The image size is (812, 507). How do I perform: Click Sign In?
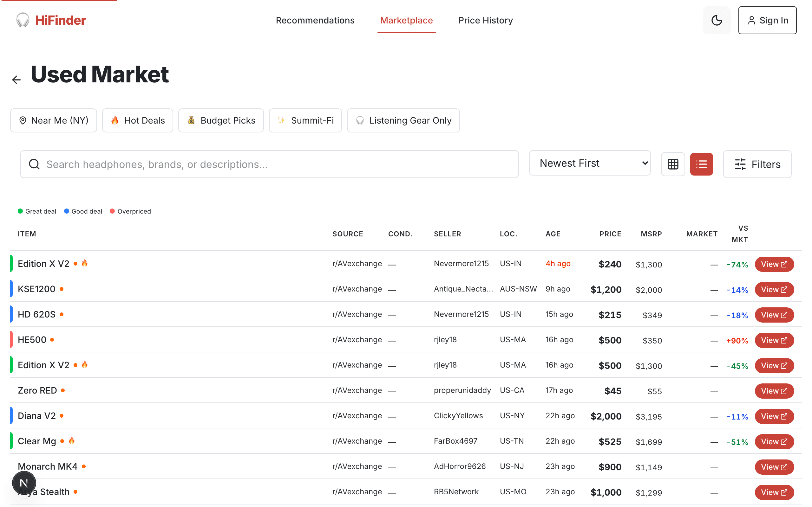(767, 20)
